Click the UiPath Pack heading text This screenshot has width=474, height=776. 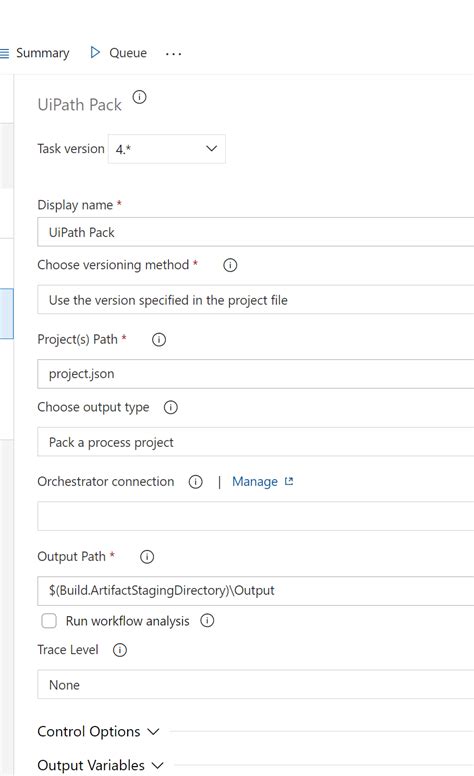click(80, 105)
